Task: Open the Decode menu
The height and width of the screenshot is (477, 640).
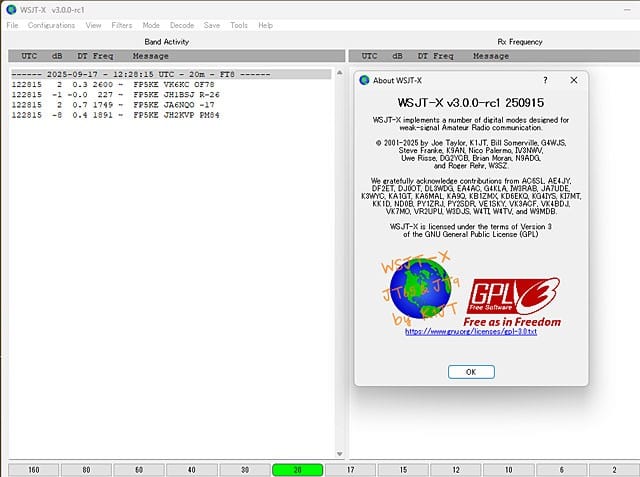Action: click(182, 24)
